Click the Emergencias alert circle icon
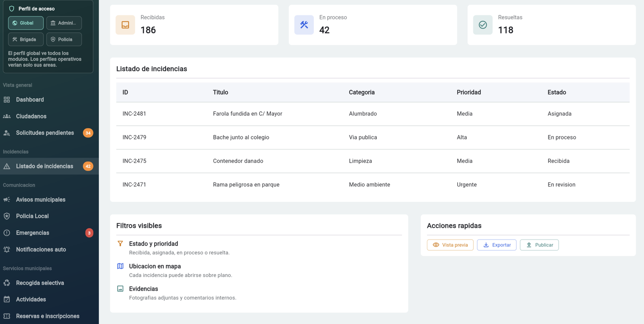 click(7, 233)
